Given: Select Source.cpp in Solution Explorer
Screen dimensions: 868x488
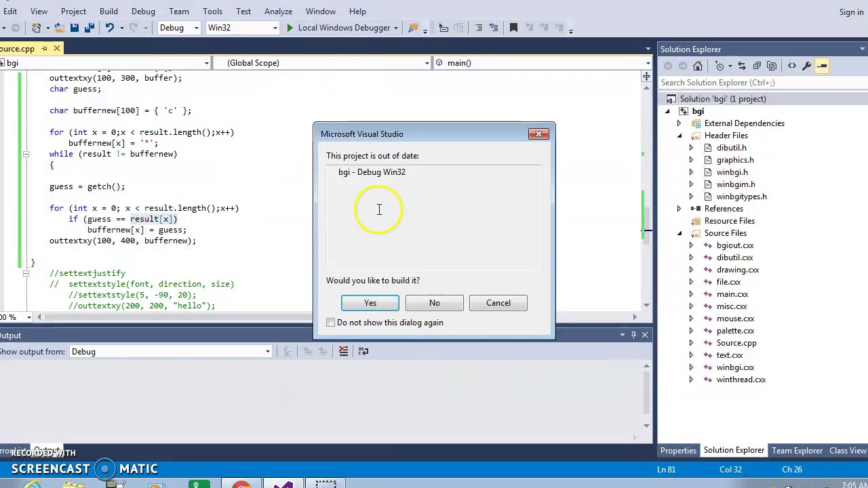Looking at the screenshot, I should [736, 343].
